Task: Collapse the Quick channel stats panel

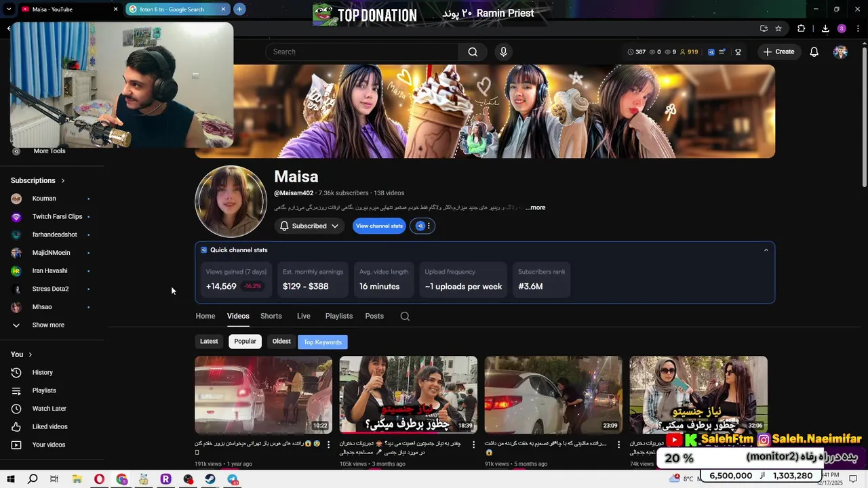Action: click(x=766, y=250)
